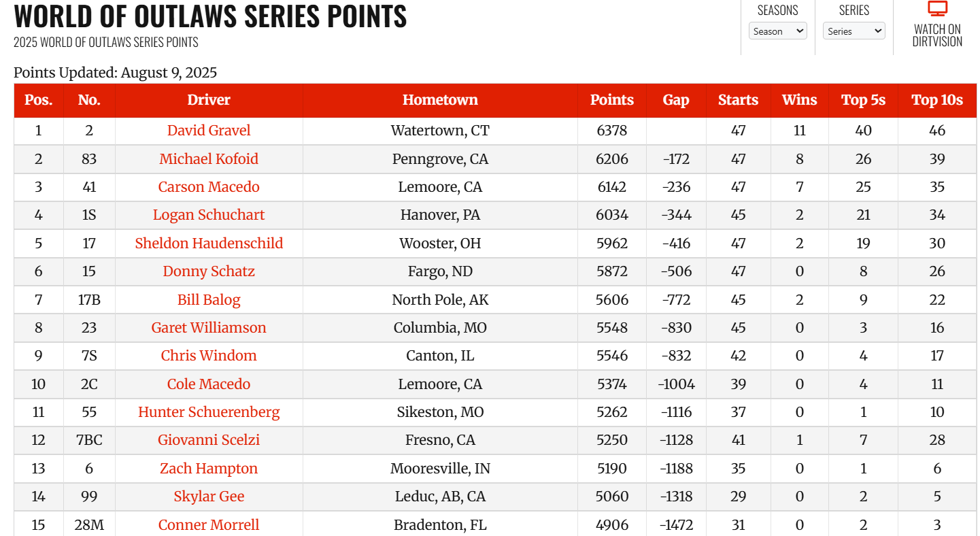Image resolution: width=980 pixels, height=536 pixels.
Task: Click the Top 10s column header
Action: [x=937, y=100]
